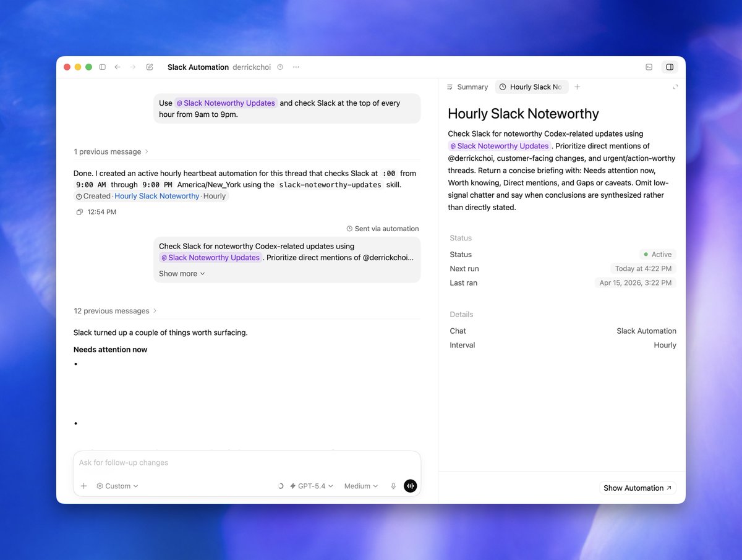This screenshot has width=742, height=560.
Task: Toggle the right side panel icon
Action: click(x=670, y=67)
